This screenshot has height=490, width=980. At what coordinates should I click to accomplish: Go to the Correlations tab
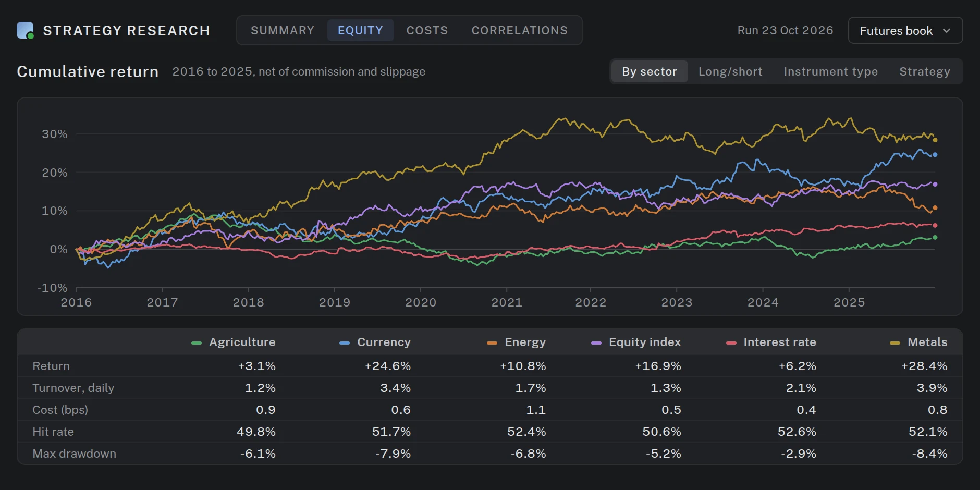point(519,30)
